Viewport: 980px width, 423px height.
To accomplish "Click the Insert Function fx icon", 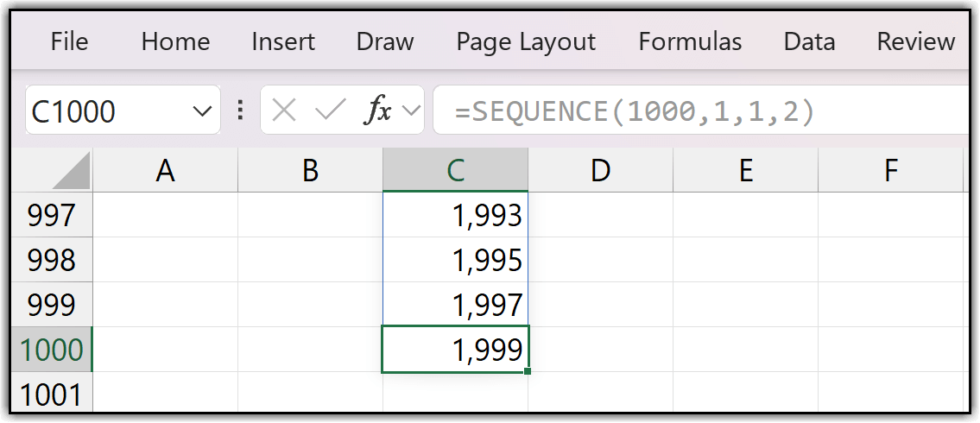I will 380,110.
